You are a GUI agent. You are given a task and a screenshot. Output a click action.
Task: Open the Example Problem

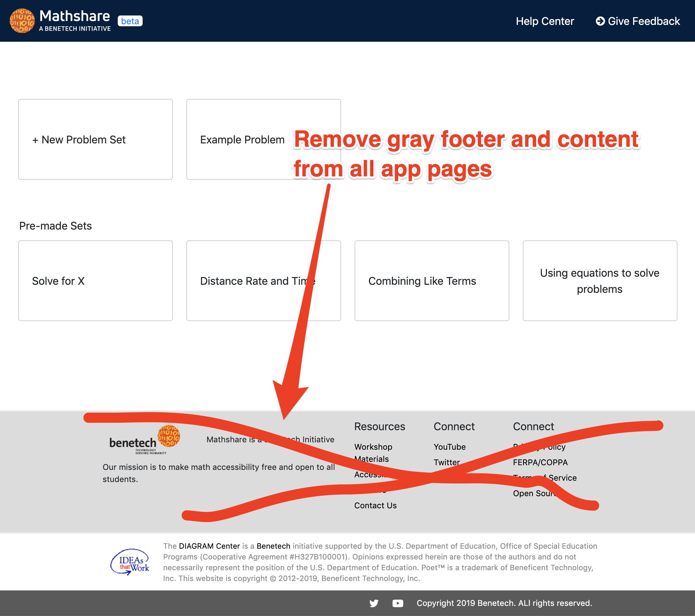pos(242,139)
